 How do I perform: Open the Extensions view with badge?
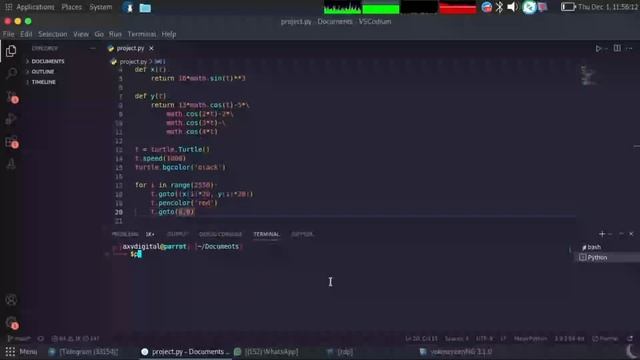tap(11, 142)
